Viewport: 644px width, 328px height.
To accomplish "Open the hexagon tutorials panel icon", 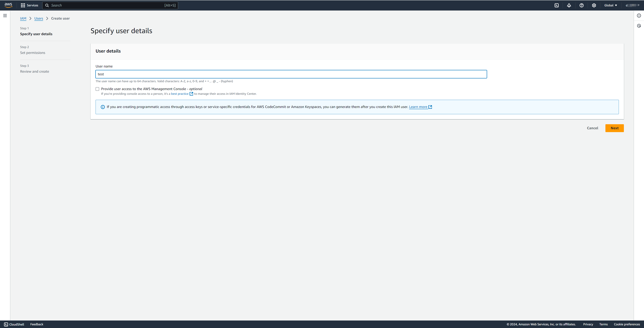I will click(x=639, y=26).
